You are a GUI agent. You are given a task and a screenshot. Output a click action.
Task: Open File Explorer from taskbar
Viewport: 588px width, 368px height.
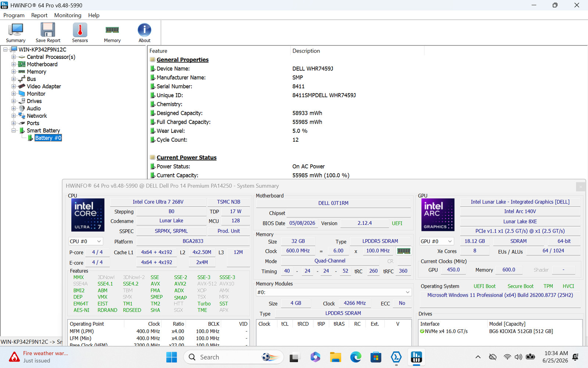tap(335, 357)
